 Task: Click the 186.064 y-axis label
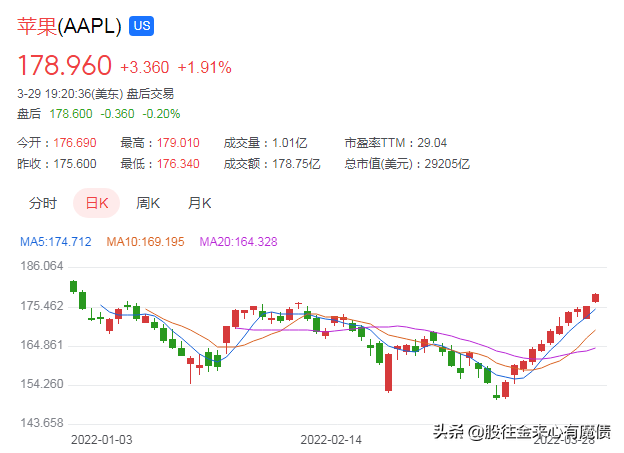(x=42, y=266)
